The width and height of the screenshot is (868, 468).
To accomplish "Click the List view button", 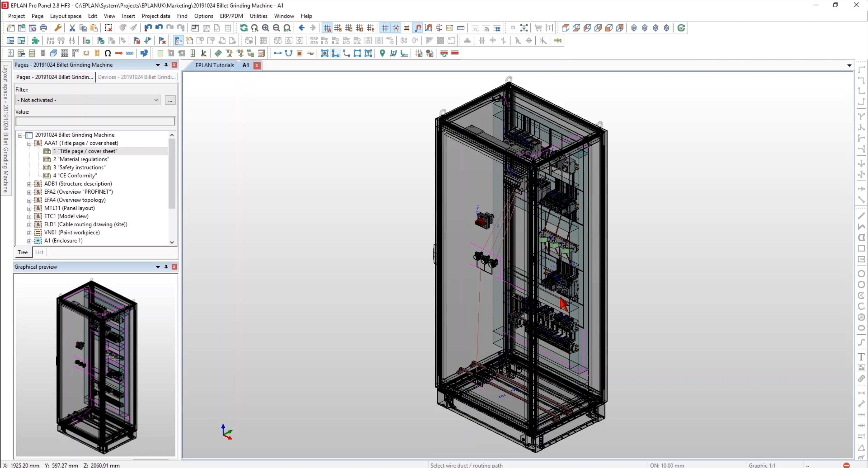I will tap(39, 252).
